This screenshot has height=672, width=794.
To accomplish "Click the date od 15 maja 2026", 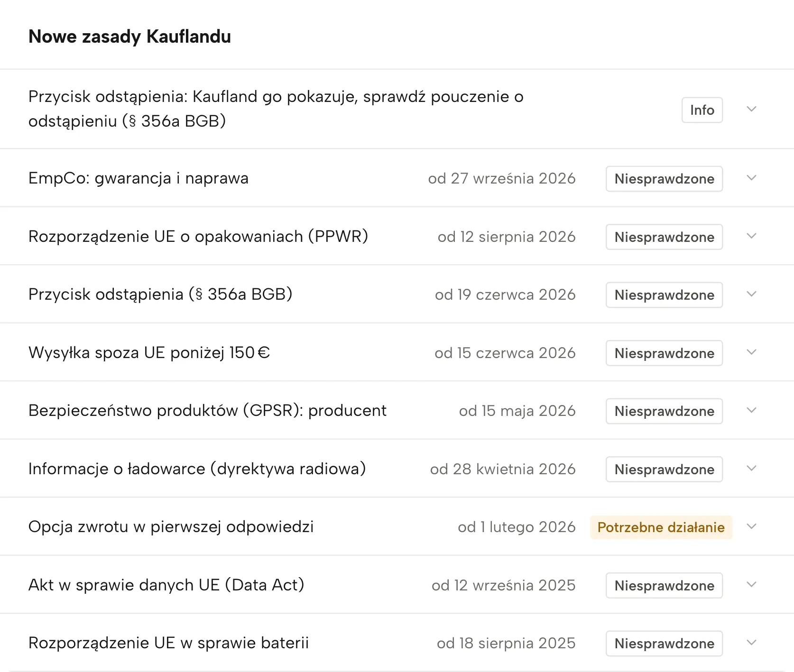I will tap(517, 411).
